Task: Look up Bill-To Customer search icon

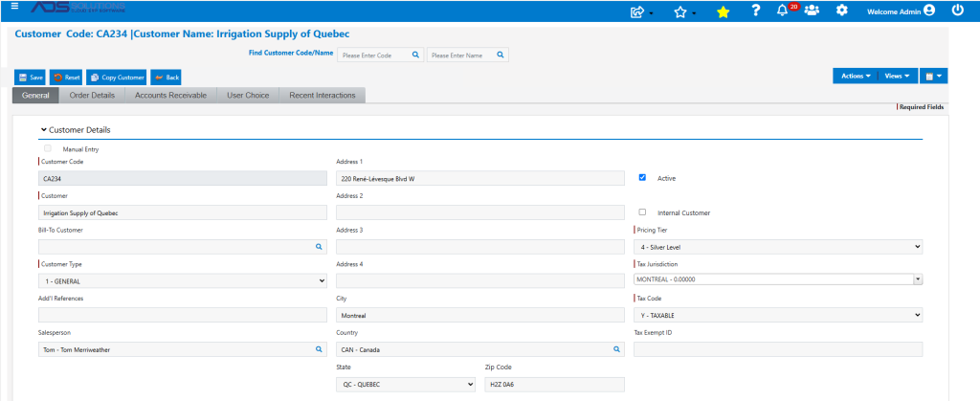Action: coord(318,247)
